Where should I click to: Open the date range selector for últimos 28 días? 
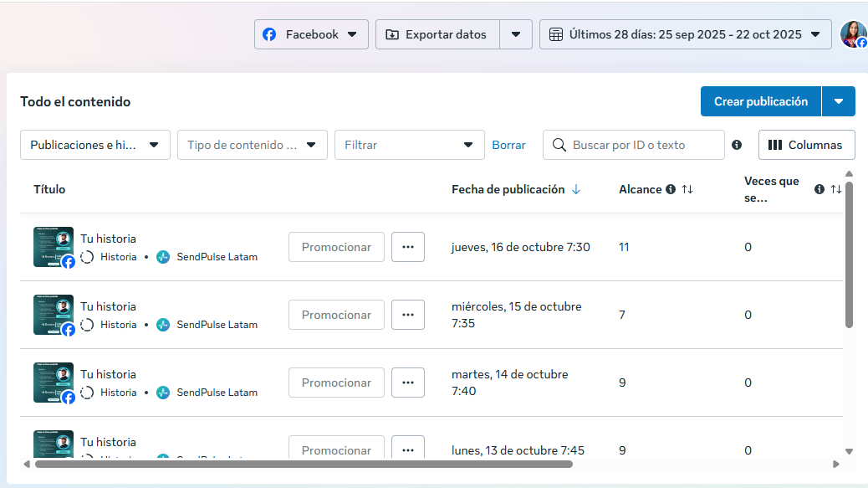point(685,34)
